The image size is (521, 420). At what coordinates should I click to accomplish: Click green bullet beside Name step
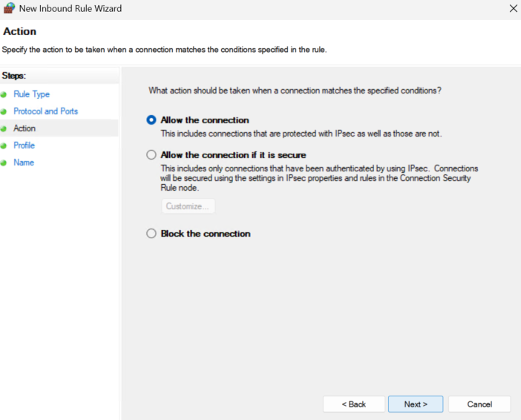tap(4, 163)
